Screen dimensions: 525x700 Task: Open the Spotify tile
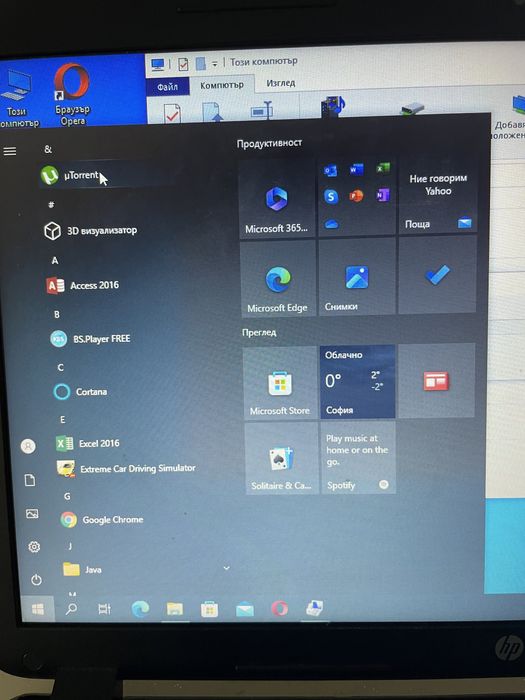click(358, 457)
